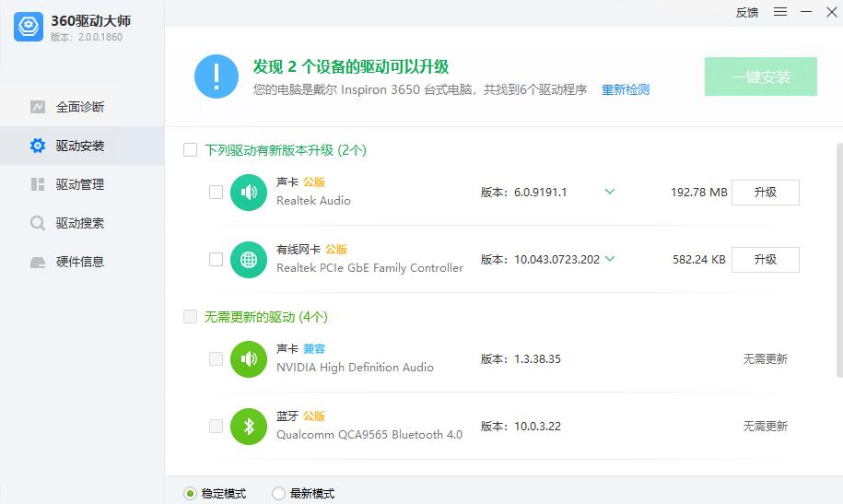843x504 pixels.
Task: Open the 全面诊断 sidebar tab
Action: (x=80, y=107)
